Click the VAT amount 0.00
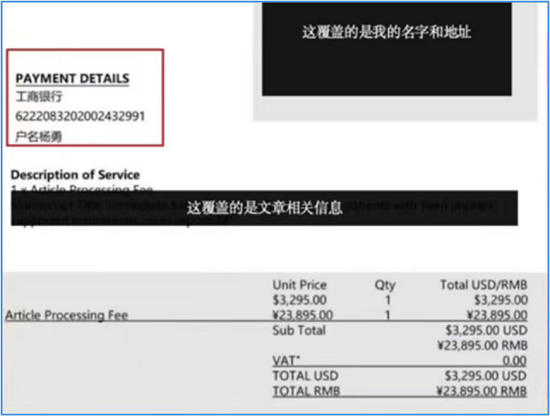 [x=514, y=361]
